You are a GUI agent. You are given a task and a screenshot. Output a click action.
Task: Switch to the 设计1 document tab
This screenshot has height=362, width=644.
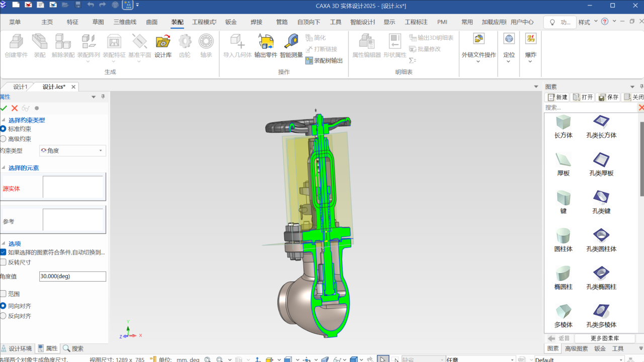point(20,86)
